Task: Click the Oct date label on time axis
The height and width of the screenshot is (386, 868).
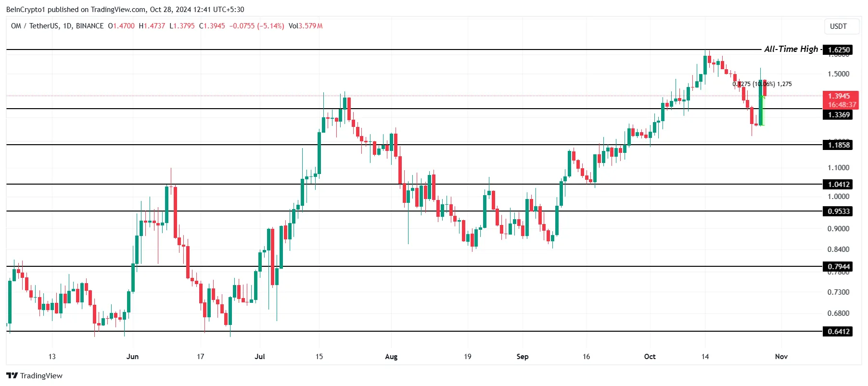Action: click(650, 356)
